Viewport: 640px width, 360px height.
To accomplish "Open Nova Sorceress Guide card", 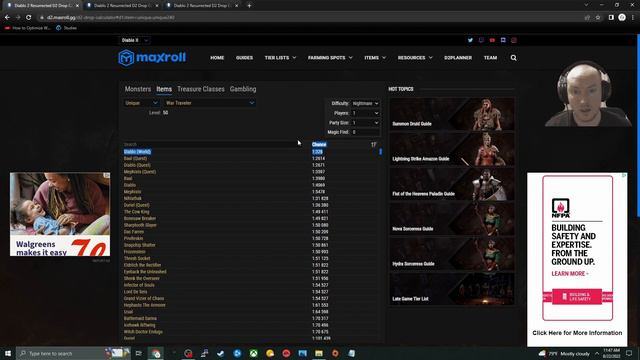I will point(452,219).
